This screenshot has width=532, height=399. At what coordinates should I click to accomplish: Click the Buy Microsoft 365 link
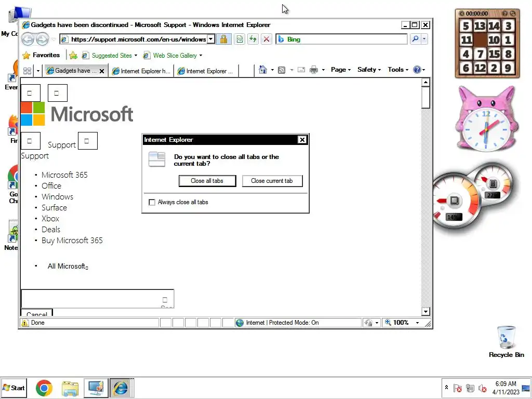(72, 240)
